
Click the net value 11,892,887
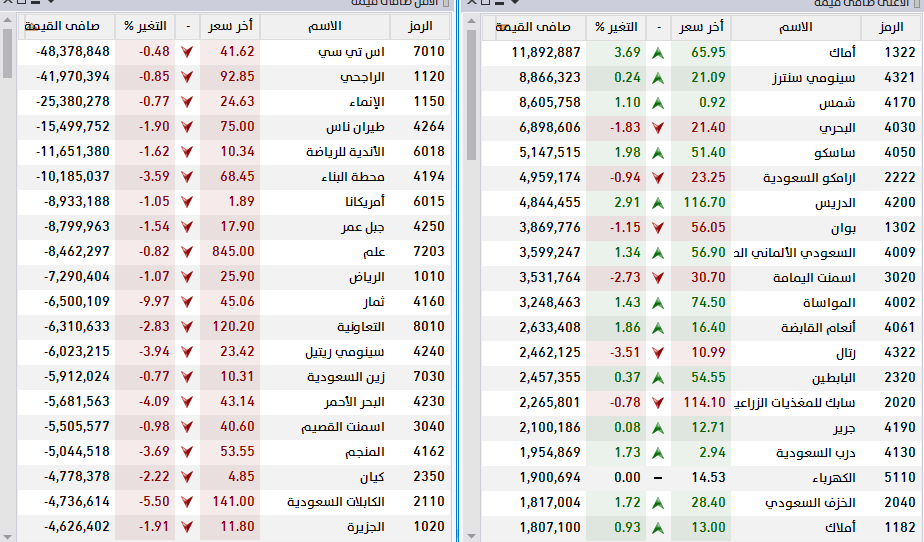point(546,52)
